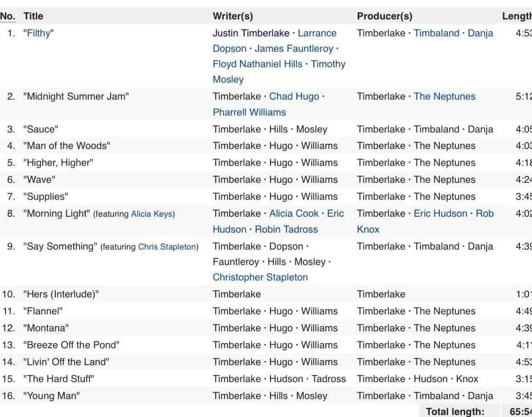Click the Christopher Stapleton writer link
The height and width of the screenshot is (417, 532).
pyautogui.click(x=260, y=278)
